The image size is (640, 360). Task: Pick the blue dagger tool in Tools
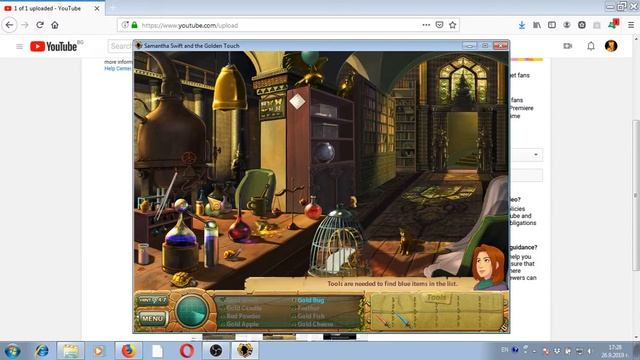point(402,320)
